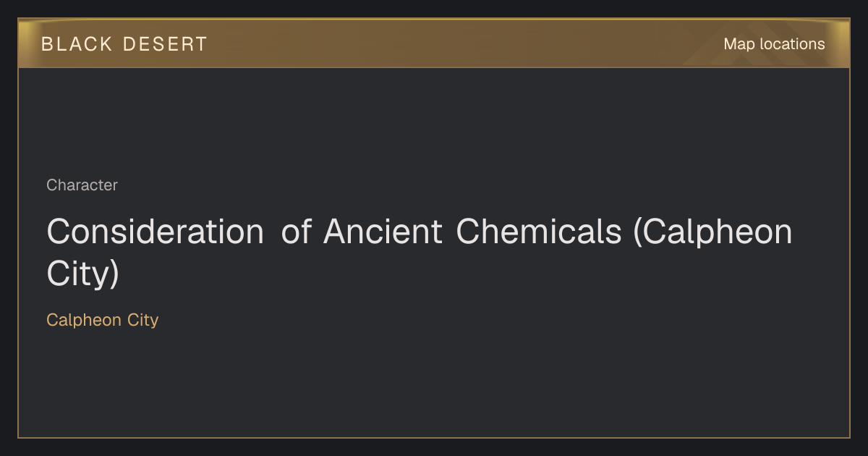Viewport: 868px width, 456px height.
Task: Click the word Map in the header link
Action: click(739, 44)
